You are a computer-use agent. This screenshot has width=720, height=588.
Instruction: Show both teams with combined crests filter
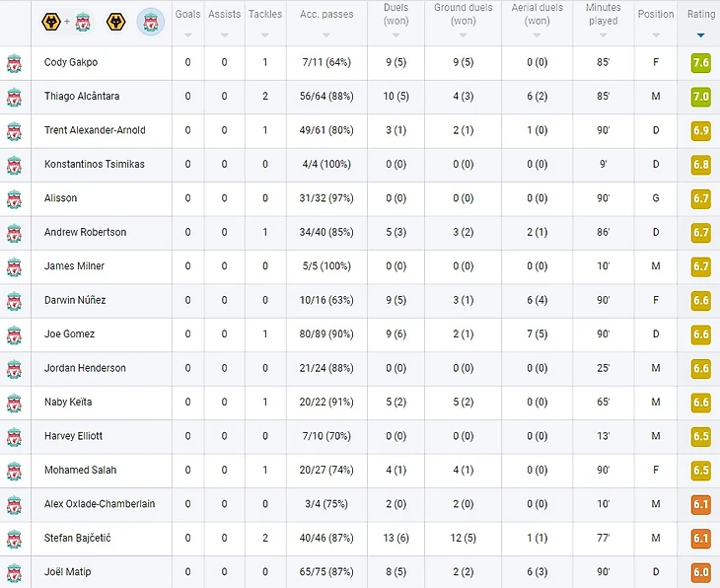[x=65, y=21]
